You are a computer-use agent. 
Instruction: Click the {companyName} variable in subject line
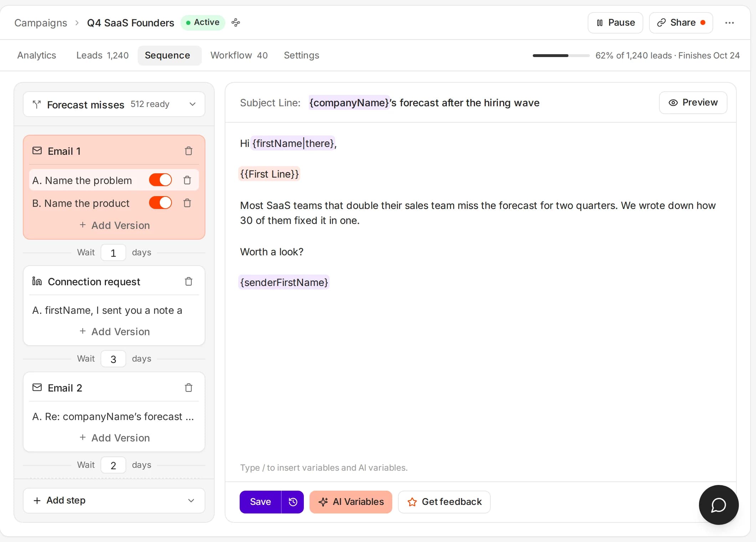coord(349,103)
